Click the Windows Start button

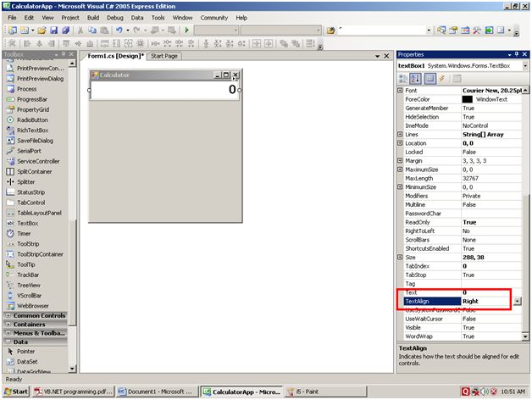pyautogui.click(x=16, y=392)
